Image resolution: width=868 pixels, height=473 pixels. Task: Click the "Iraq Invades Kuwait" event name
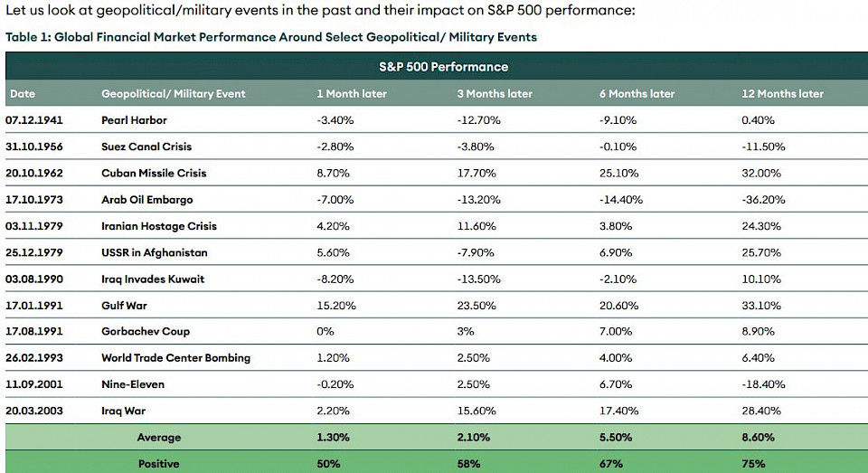153,279
